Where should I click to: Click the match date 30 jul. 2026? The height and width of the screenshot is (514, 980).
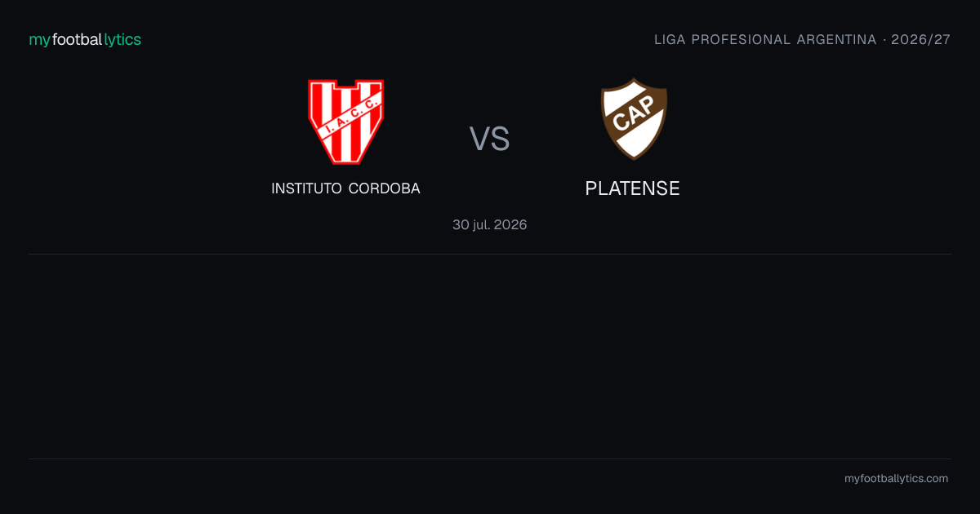(x=490, y=224)
